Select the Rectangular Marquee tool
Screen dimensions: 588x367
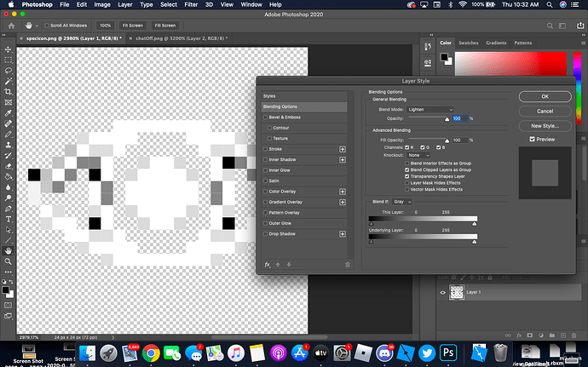pos(8,60)
